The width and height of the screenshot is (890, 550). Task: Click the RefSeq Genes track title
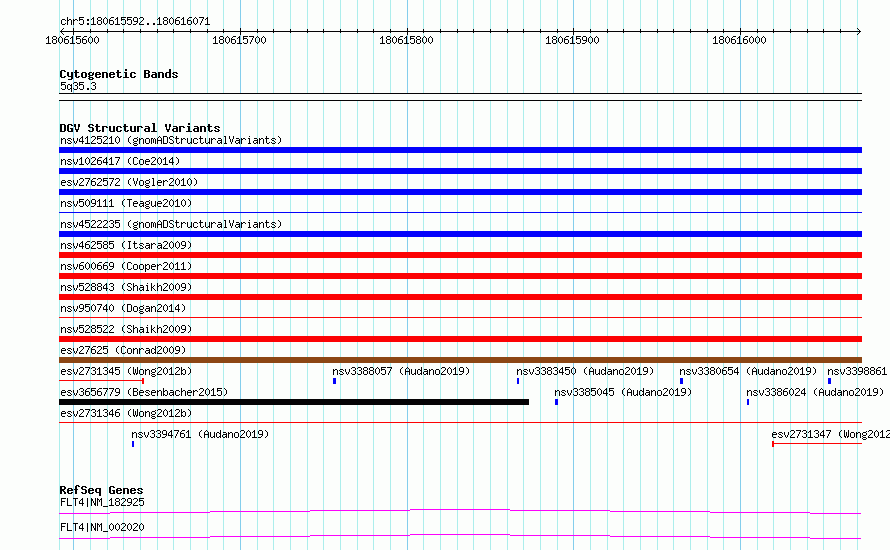pos(101,490)
